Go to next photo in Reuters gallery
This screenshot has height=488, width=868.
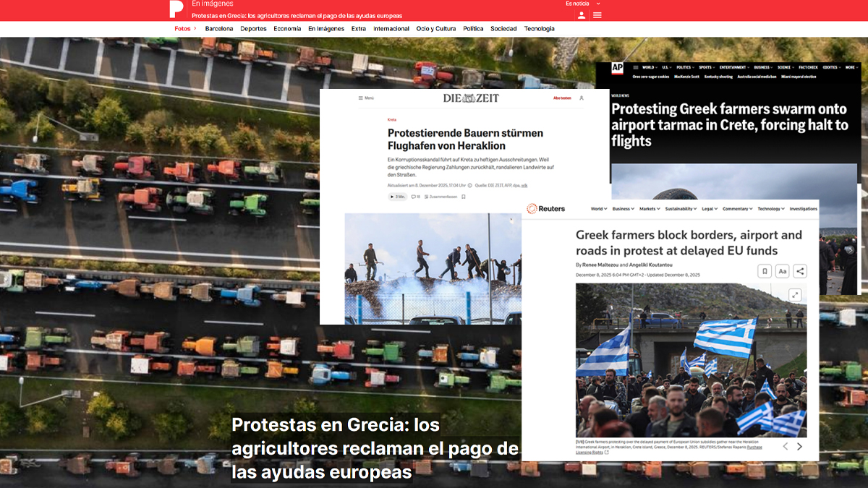pyautogui.click(x=799, y=446)
